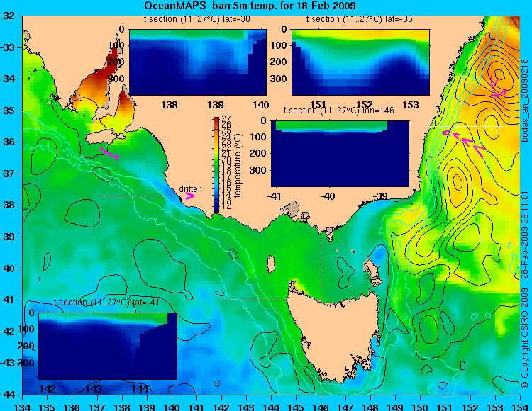
Task: Click the 143 tick under the lat=-41 inset
Action: point(94,388)
